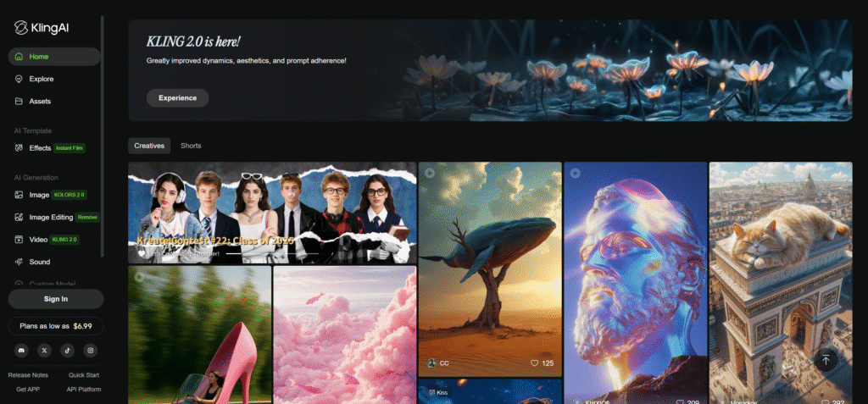The height and width of the screenshot is (404, 868).
Task: Click the KLING 2.0 is here headline
Action: click(193, 42)
